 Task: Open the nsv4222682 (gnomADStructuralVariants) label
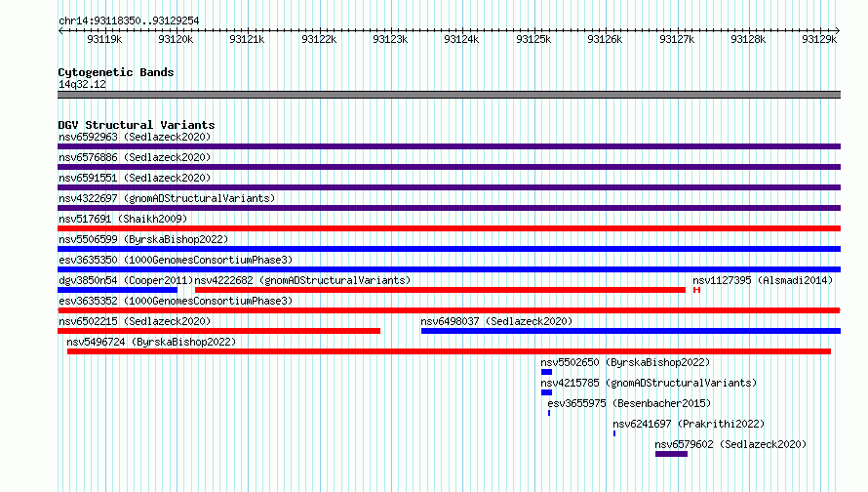coord(302,280)
